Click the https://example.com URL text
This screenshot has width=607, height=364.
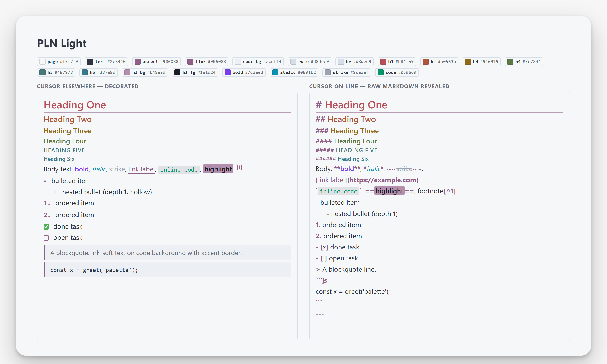[383, 180]
